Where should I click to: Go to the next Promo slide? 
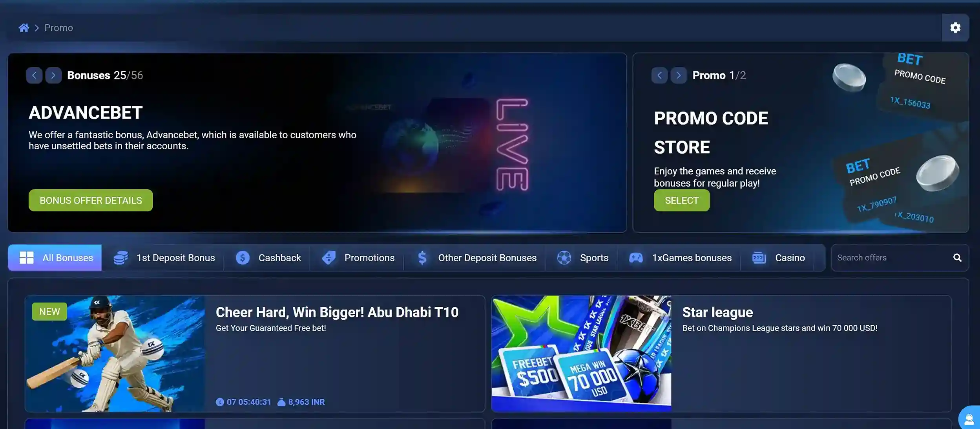(679, 75)
